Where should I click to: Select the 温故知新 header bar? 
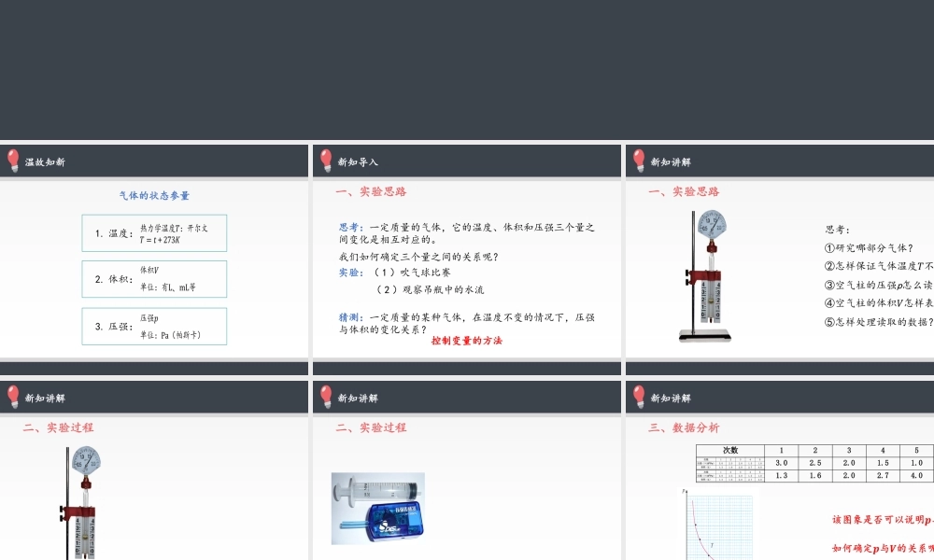[154, 160]
